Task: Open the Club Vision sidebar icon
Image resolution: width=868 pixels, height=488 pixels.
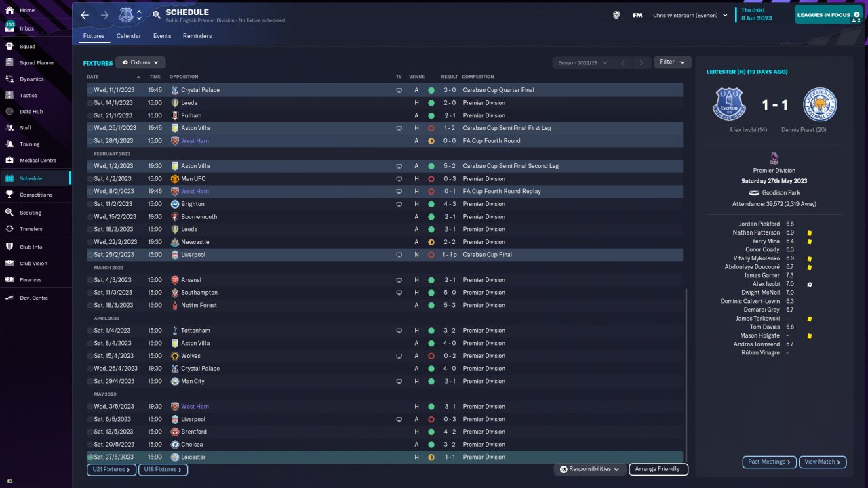Action: tap(9, 264)
